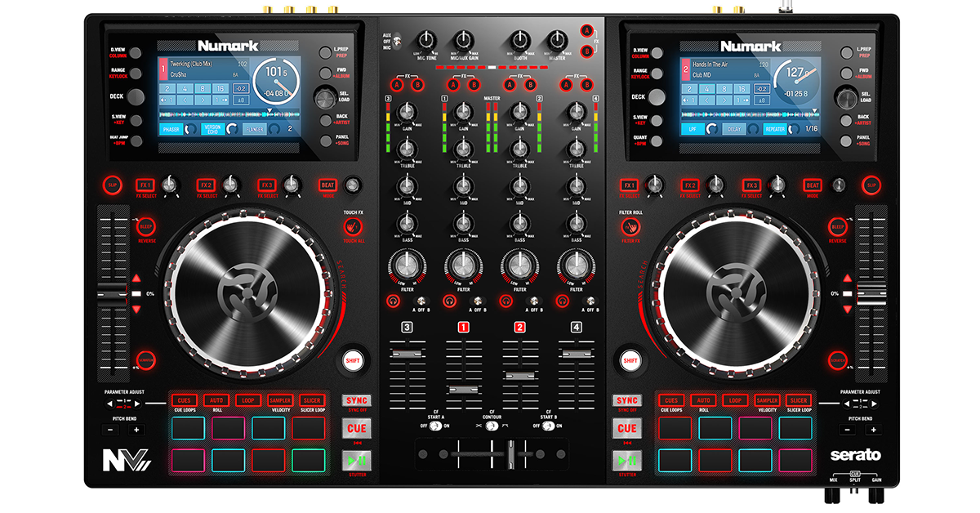
Task: Flip the AUX/OFF/MIC input switch
Action: tap(398, 41)
